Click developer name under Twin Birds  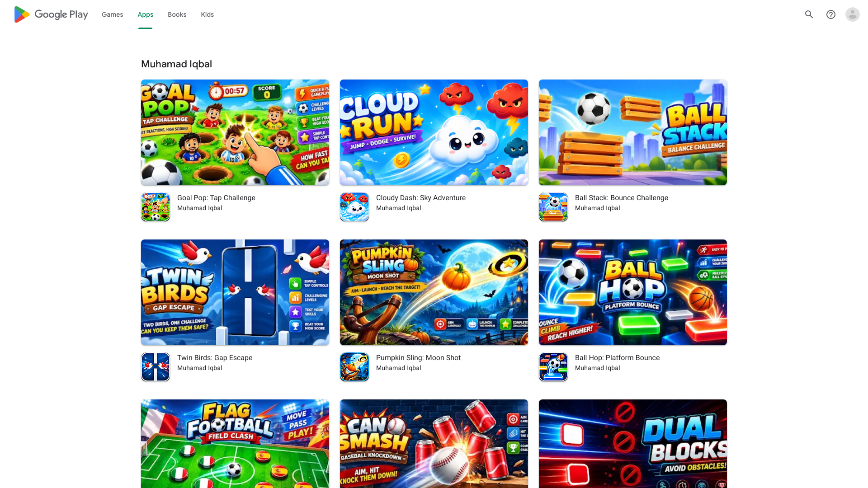200,368
